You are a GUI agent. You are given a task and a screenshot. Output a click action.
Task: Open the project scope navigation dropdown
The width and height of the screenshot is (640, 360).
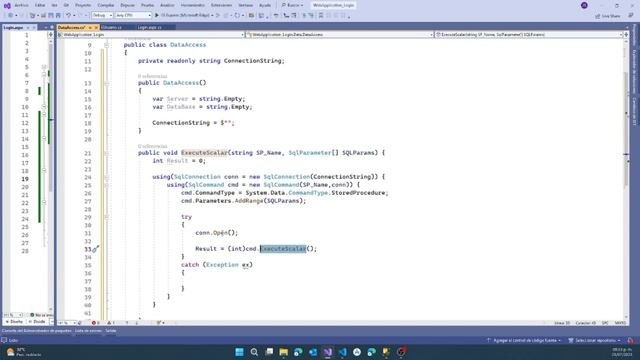(151, 35)
